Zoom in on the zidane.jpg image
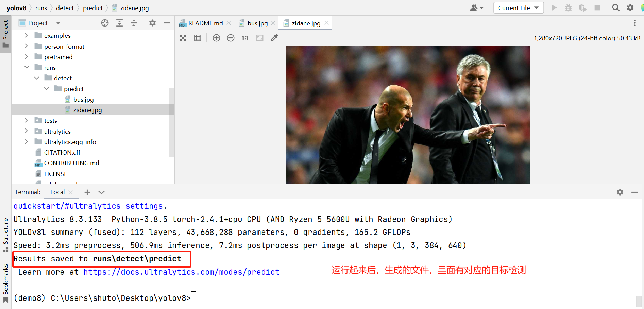Viewport: 644px width, 309px height. coord(217,38)
